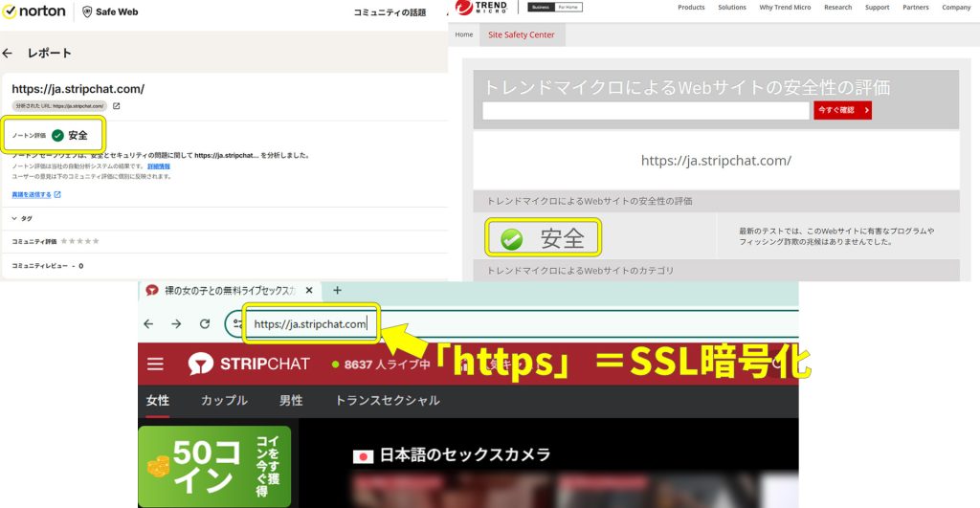Screen dimensions: 980x508
Task: Click the red 今すぐ確認 button
Action: (x=842, y=110)
